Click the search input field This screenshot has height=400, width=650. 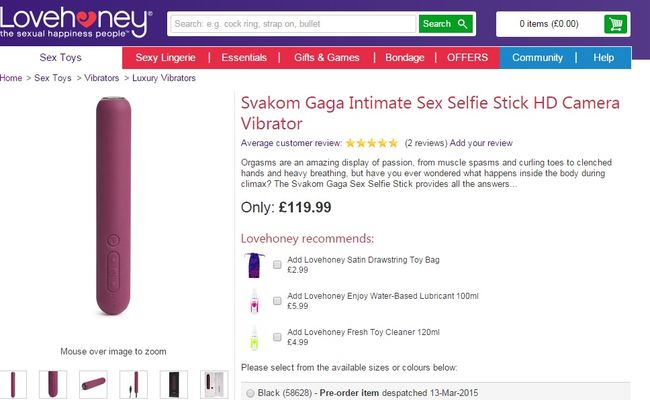coord(292,23)
